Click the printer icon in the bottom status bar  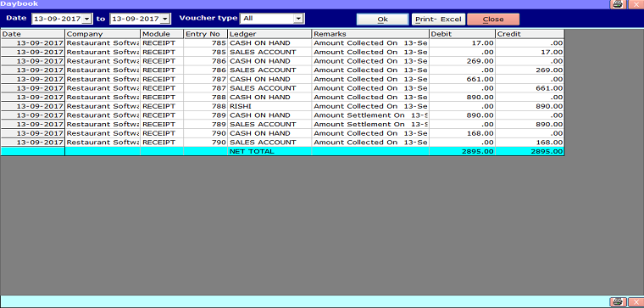tap(618, 302)
